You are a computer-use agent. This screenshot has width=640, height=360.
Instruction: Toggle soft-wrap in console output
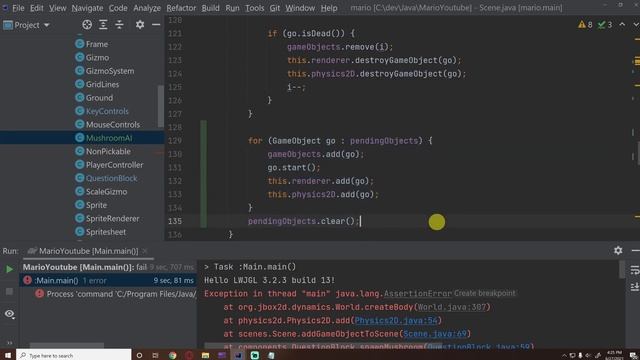(635, 270)
